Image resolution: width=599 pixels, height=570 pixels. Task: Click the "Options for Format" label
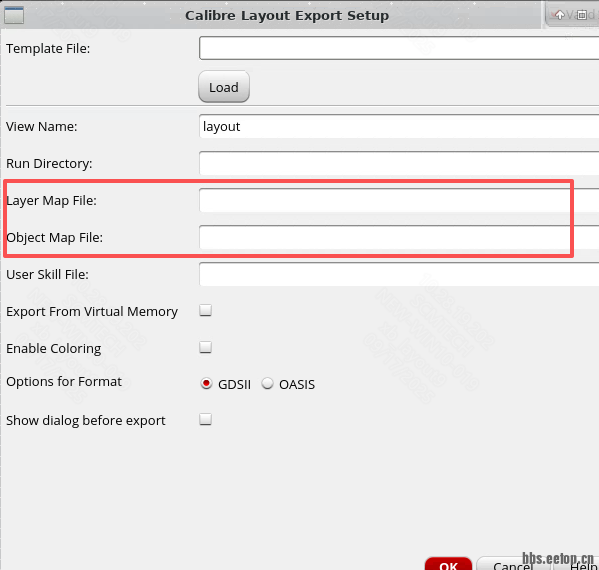pyautogui.click(x=64, y=381)
